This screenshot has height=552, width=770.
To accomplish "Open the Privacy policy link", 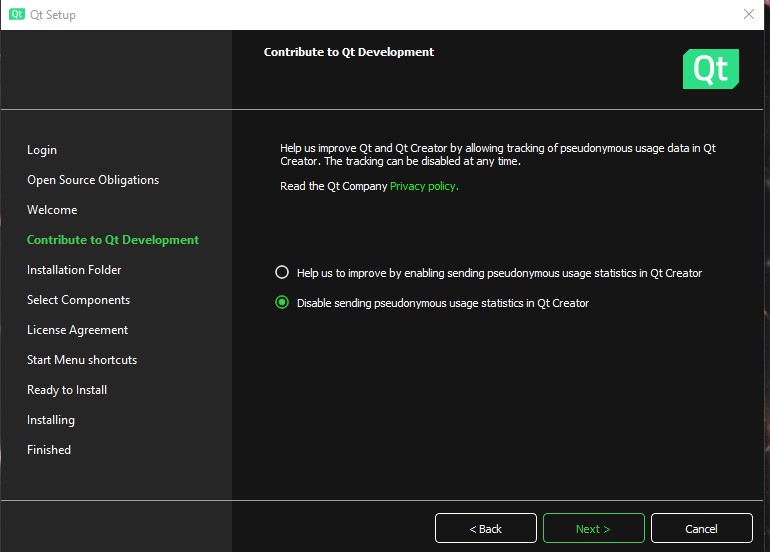I will [424, 186].
